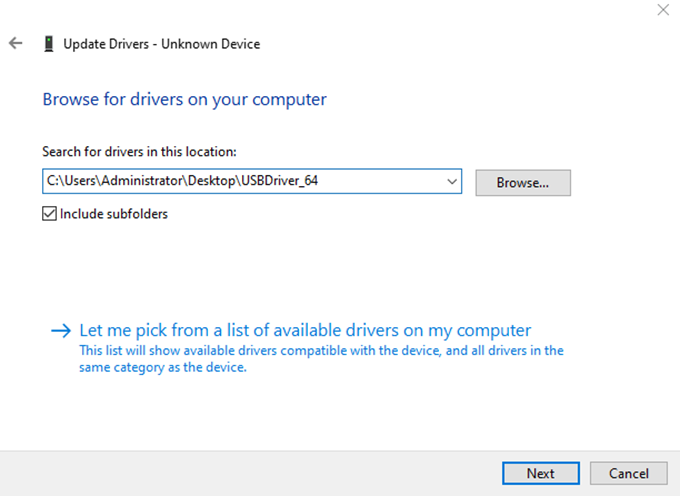Uncheck the Include subfolders checkbox
This screenshot has width=680, height=496.
[49, 213]
